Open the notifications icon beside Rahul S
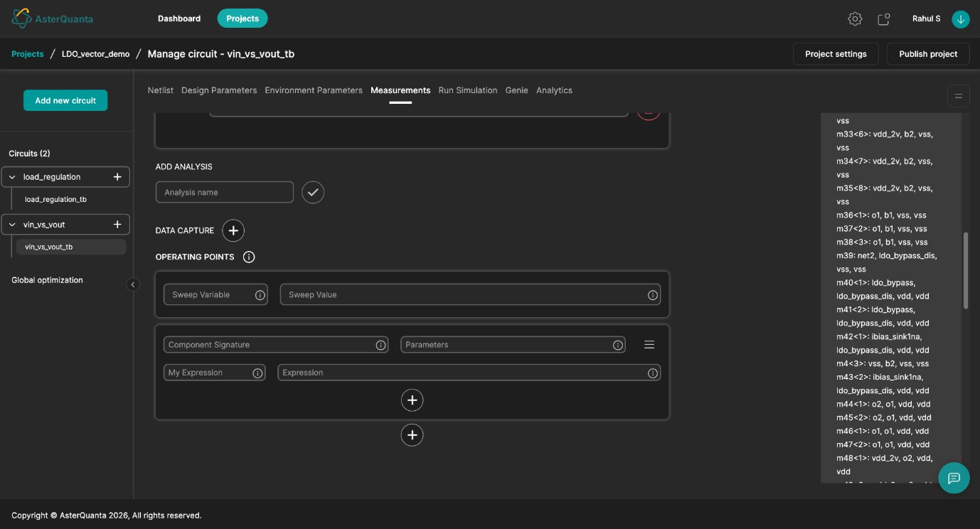Image resolution: width=980 pixels, height=529 pixels. (x=884, y=19)
